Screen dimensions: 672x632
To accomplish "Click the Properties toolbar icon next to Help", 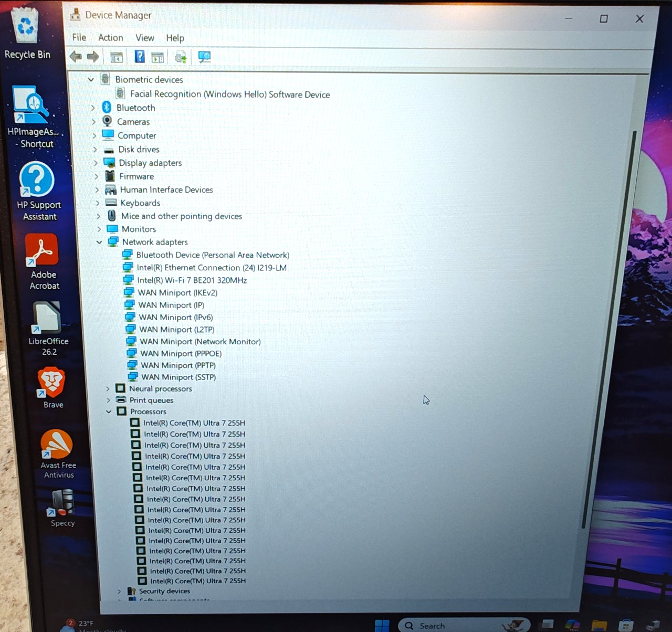I will click(157, 57).
